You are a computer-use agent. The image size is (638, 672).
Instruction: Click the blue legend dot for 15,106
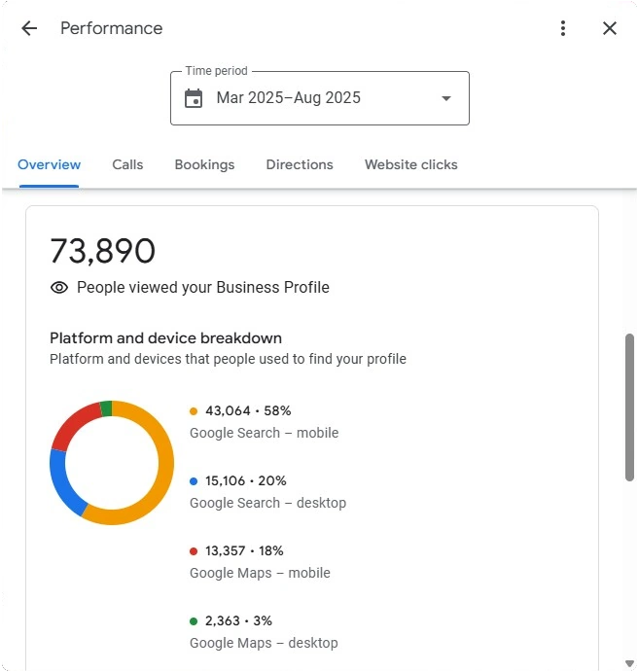[194, 481]
